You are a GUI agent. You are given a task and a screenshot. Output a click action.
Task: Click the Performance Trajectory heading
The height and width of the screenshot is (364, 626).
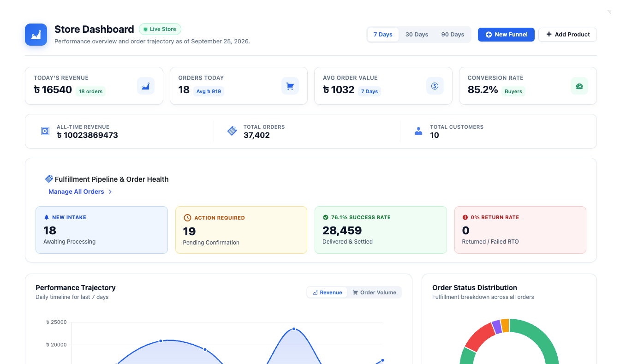click(76, 287)
